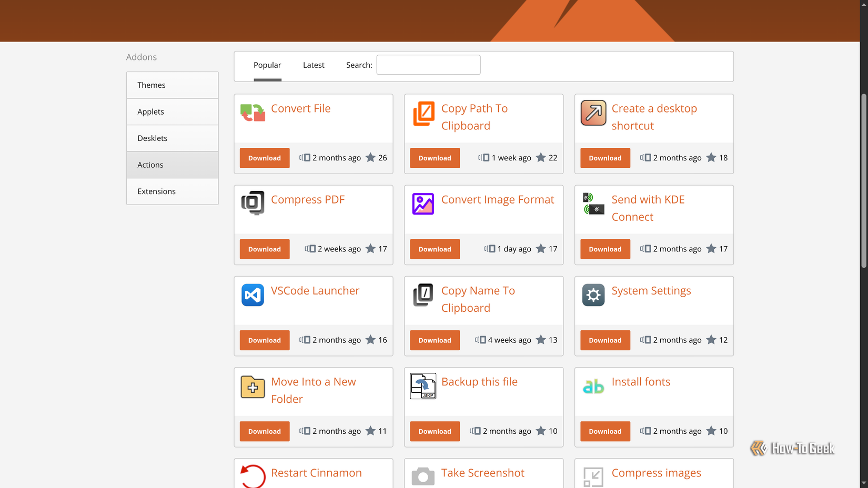
Task: Click inside the Search field
Action: pos(428,64)
